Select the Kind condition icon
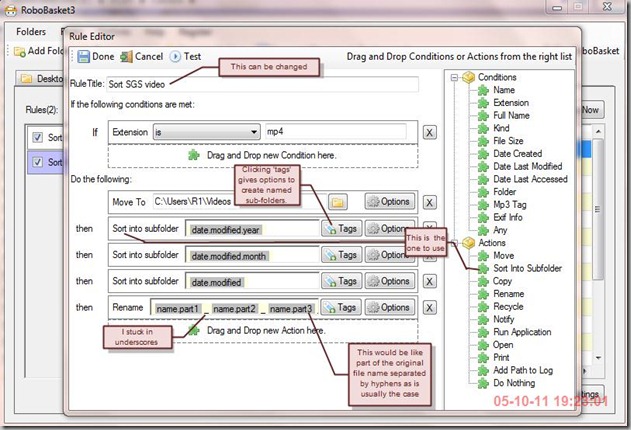 [x=483, y=128]
